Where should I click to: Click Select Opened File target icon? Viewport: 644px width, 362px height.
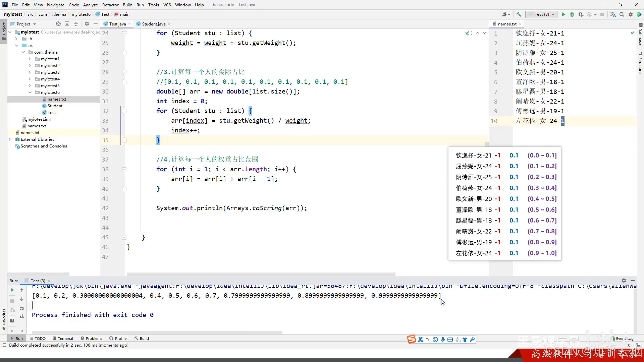pos(58,24)
